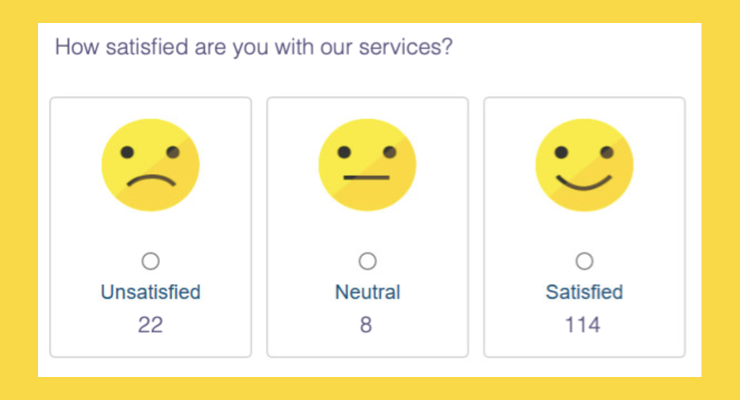The image size is (740, 400).
Task: Click the frowning face emoji
Action: (x=150, y=164)
